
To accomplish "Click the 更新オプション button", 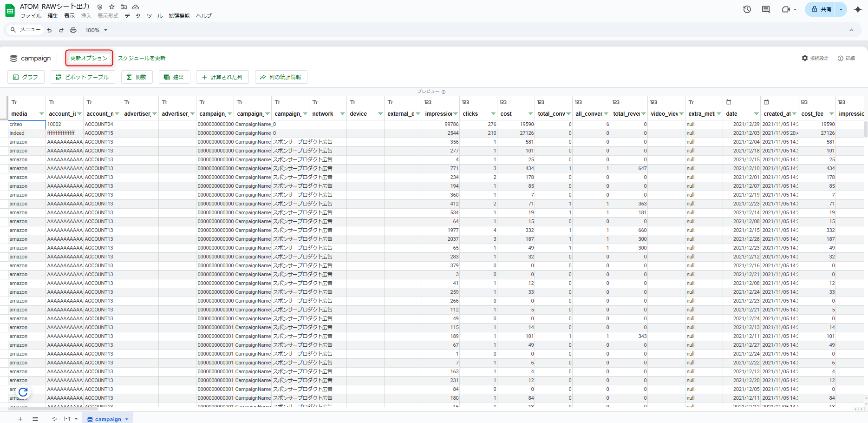I will pos(89,58).
